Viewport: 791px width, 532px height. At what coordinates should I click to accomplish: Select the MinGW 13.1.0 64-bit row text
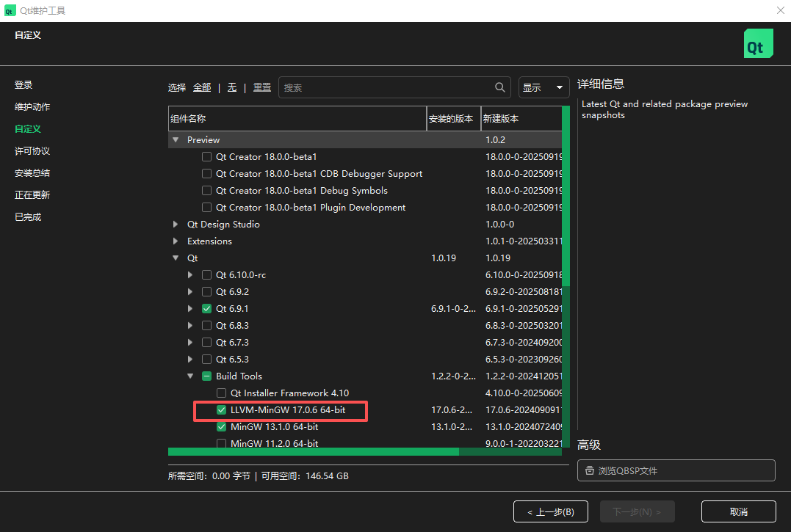pyautogui.click(x=274, y=427)
